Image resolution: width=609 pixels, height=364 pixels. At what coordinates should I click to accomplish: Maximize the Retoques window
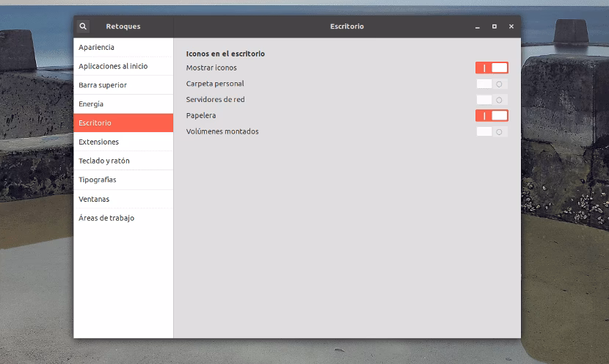(x=494, y=26)
